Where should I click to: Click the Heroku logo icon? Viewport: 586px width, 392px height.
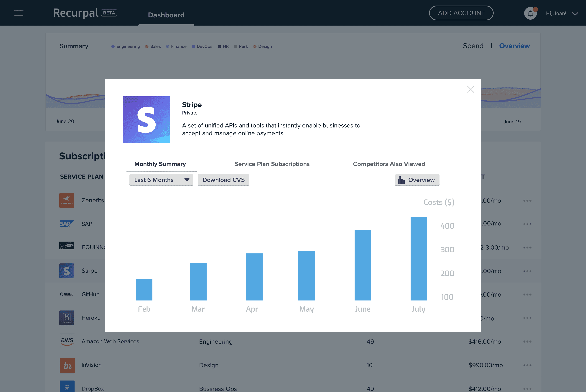67,318
